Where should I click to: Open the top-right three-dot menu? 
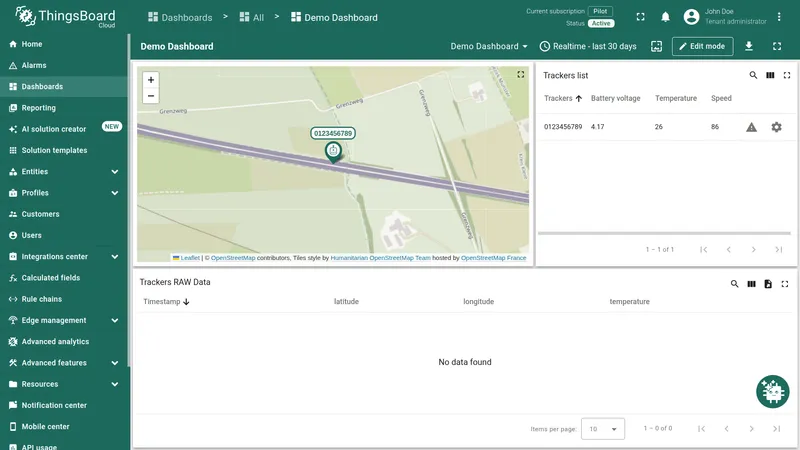click(779, 17)
